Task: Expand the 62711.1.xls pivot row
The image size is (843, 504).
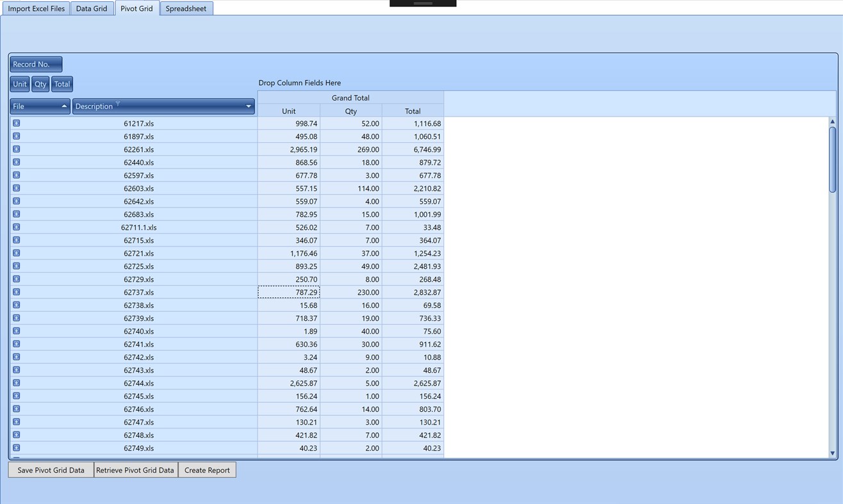Action: pos(15,227)
